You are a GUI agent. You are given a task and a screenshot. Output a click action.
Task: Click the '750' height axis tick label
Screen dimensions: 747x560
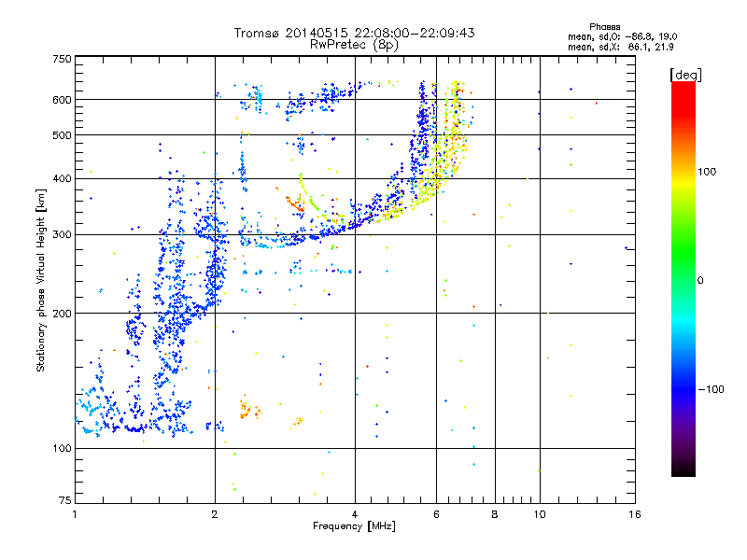pyautogui.click(x=62, y=59)
